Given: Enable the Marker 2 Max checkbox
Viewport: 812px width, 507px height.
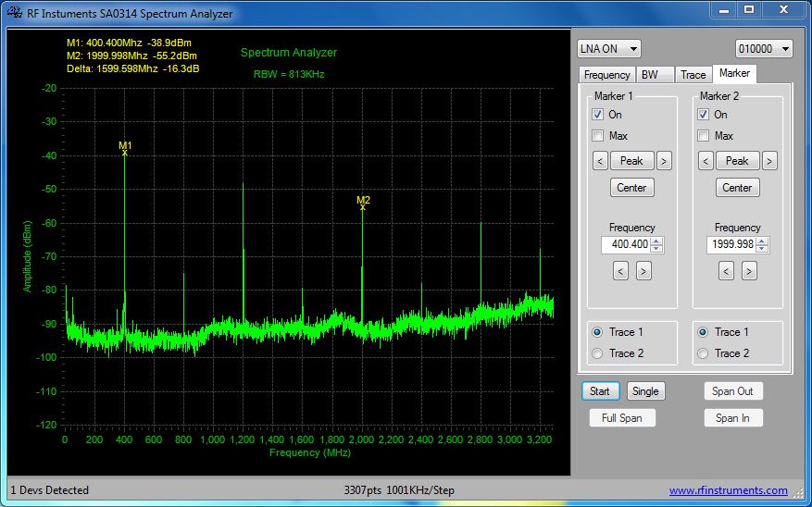Looking at the screenshot, I should (x=704, y=136).
